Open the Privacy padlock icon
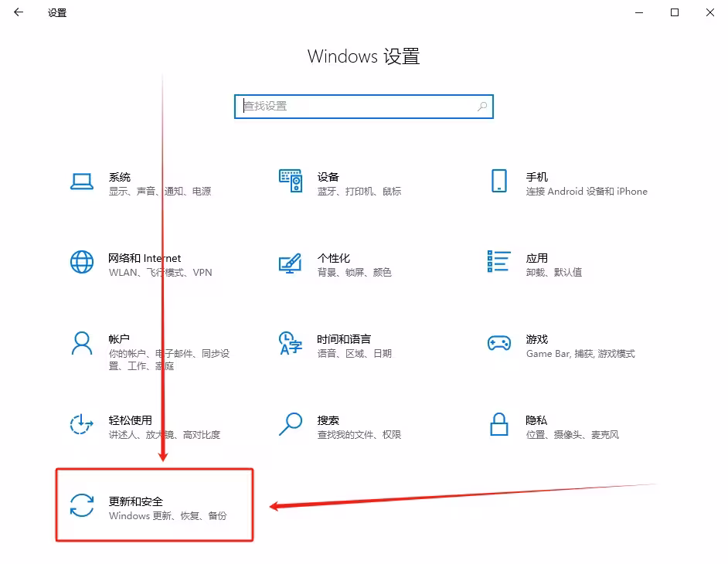728x564 pixels. pos(499,424)
